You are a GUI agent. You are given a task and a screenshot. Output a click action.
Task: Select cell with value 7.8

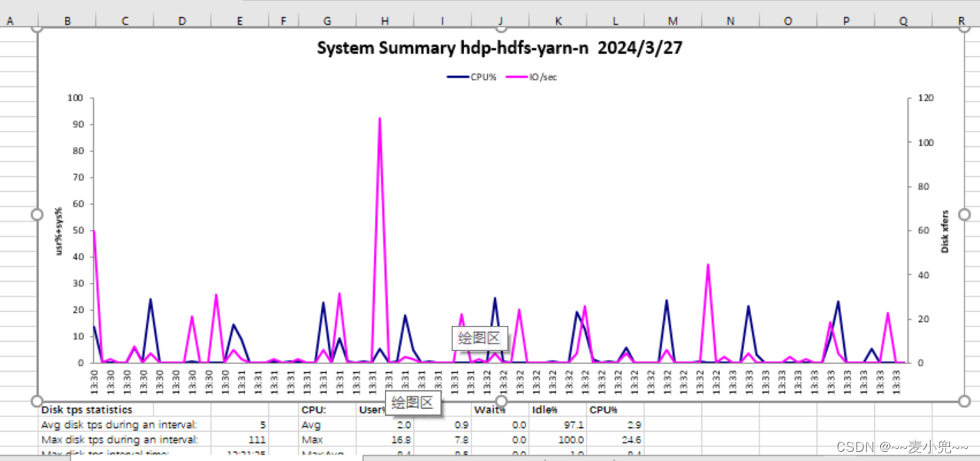point(442,440)
